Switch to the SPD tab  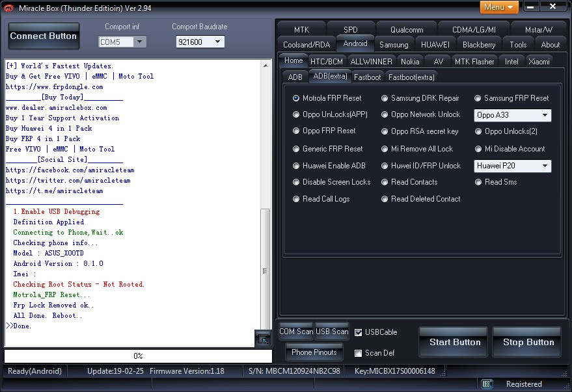pos(350,29)
